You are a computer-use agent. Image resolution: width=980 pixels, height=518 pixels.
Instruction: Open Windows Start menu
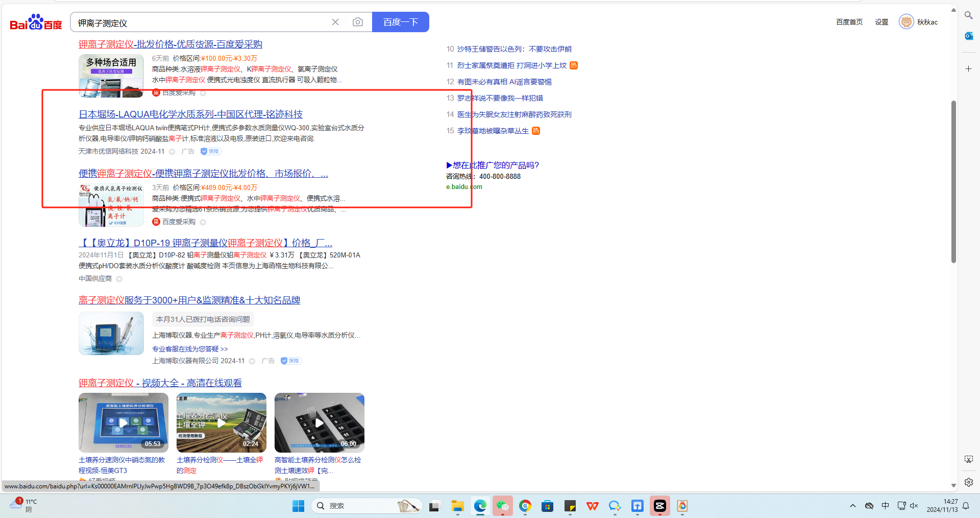pos(298,506)
